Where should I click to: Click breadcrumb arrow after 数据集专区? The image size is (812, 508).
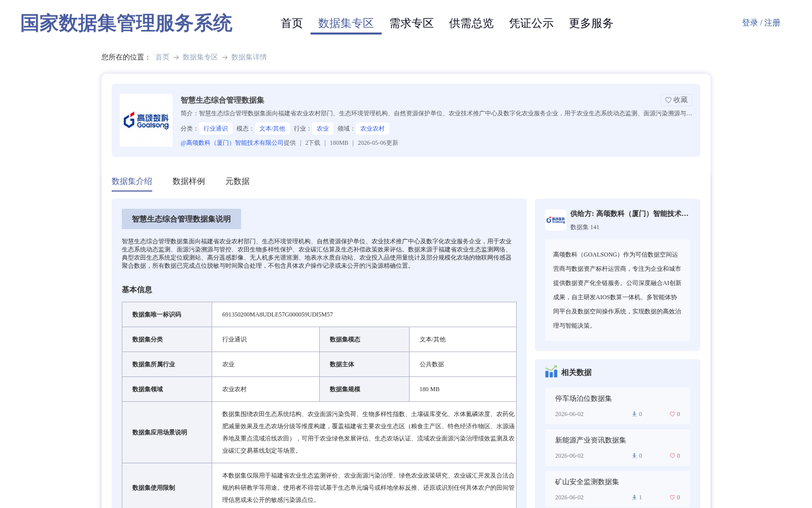point(225,57)
